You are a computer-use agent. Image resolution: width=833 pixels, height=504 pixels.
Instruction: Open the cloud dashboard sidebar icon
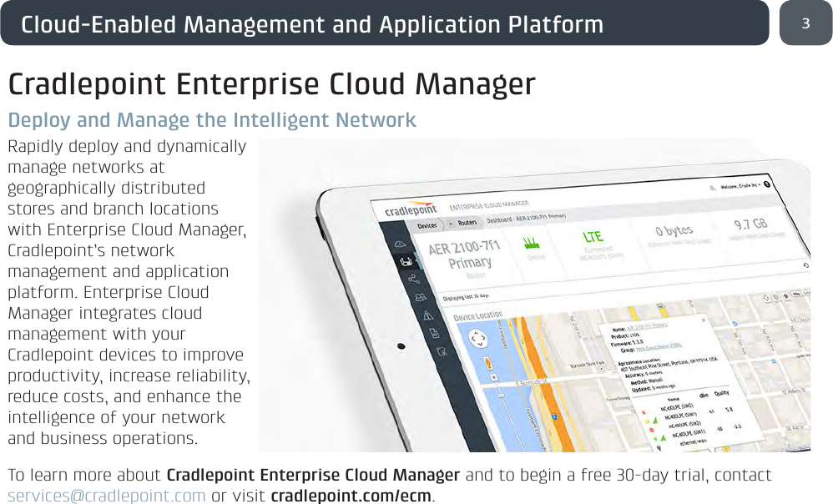point(400,244)
